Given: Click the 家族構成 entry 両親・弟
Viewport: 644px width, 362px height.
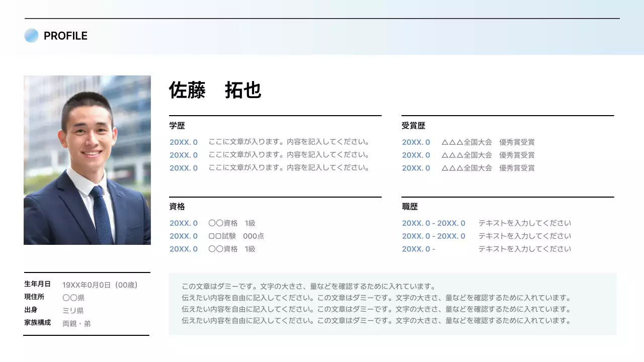Looking at the screenshot, I should click(76, 323).
